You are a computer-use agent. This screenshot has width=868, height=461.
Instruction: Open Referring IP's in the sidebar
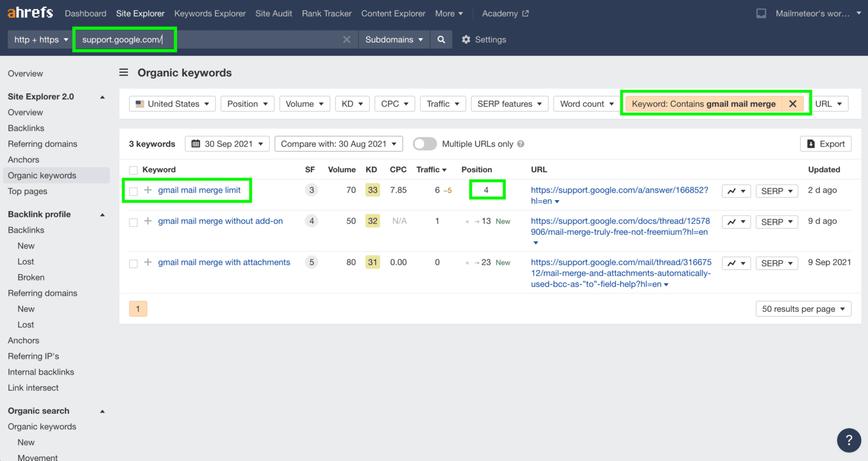tap(33, 356)
